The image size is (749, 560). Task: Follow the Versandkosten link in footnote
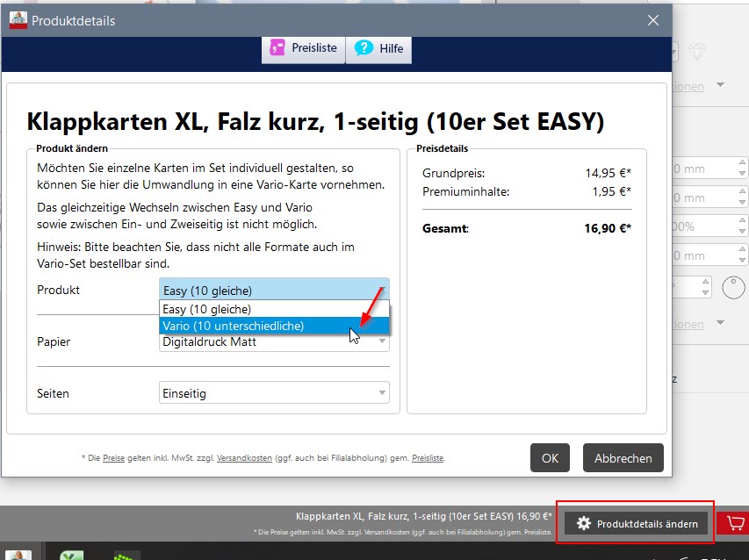pyautogui.click(x=244, y=458)
